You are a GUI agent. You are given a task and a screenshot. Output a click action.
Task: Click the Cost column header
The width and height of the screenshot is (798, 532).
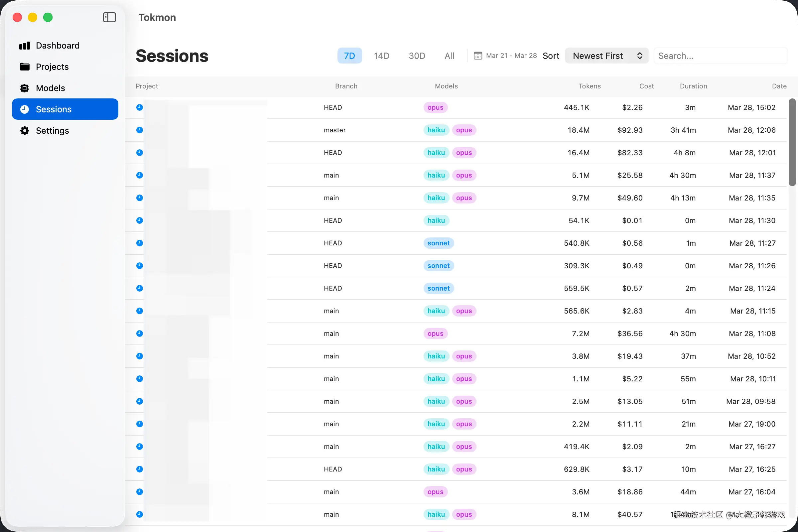point(646,86)
